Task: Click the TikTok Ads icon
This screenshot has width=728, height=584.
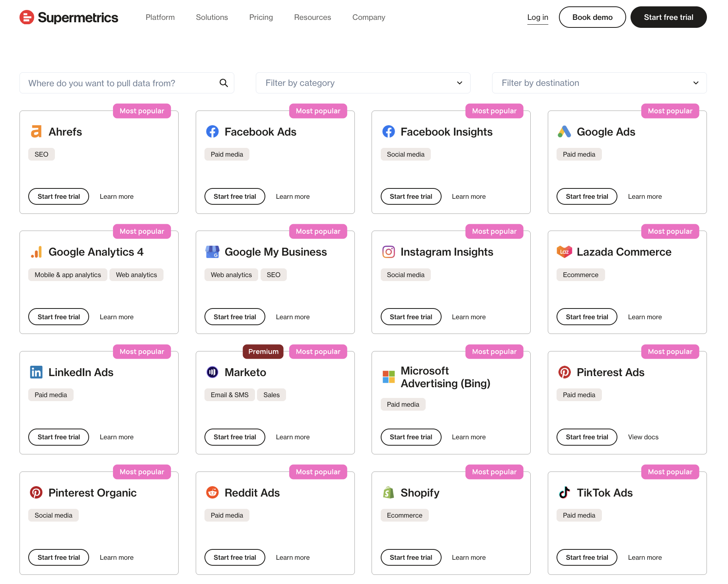Action: tap(564, 492)
